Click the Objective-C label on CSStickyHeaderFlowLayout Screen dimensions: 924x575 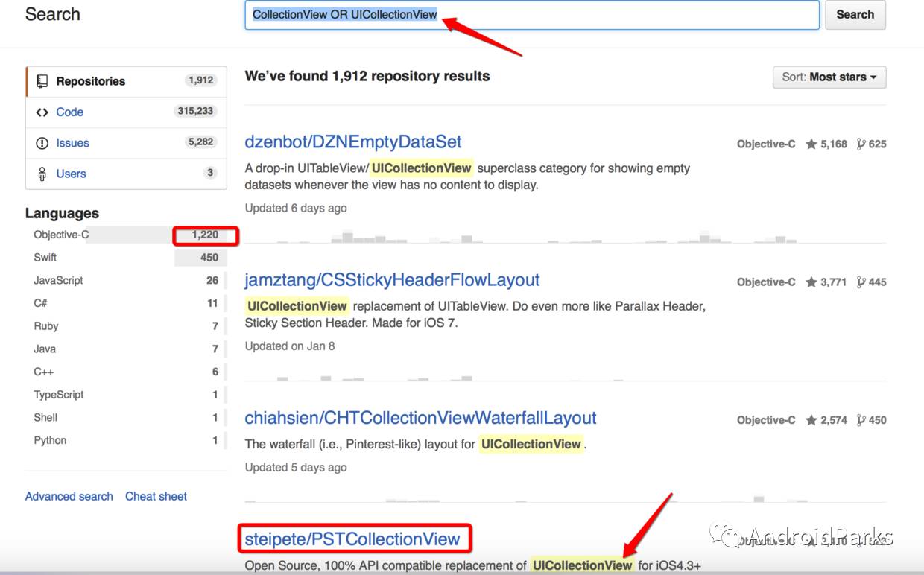[x=766, y=282]
